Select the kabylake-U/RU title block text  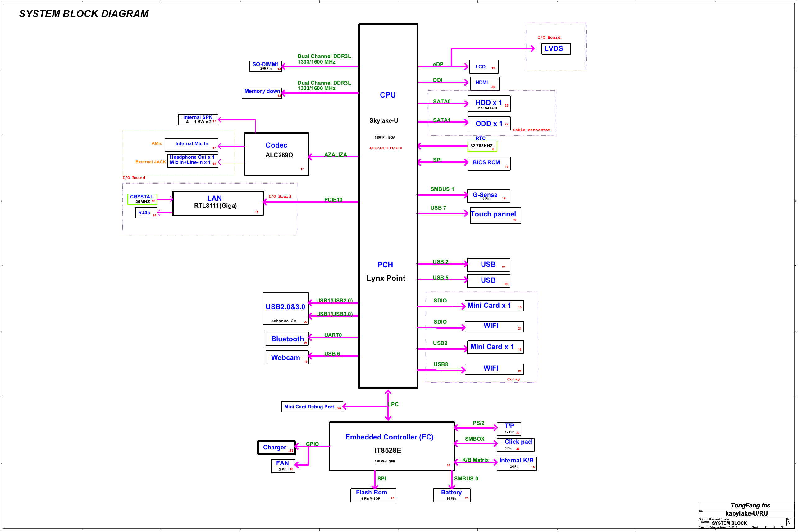[x=746, y=513]
